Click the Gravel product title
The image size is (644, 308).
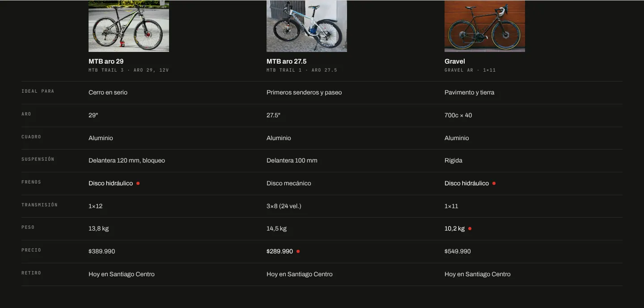pyautogui.click(x=455, y=61)
